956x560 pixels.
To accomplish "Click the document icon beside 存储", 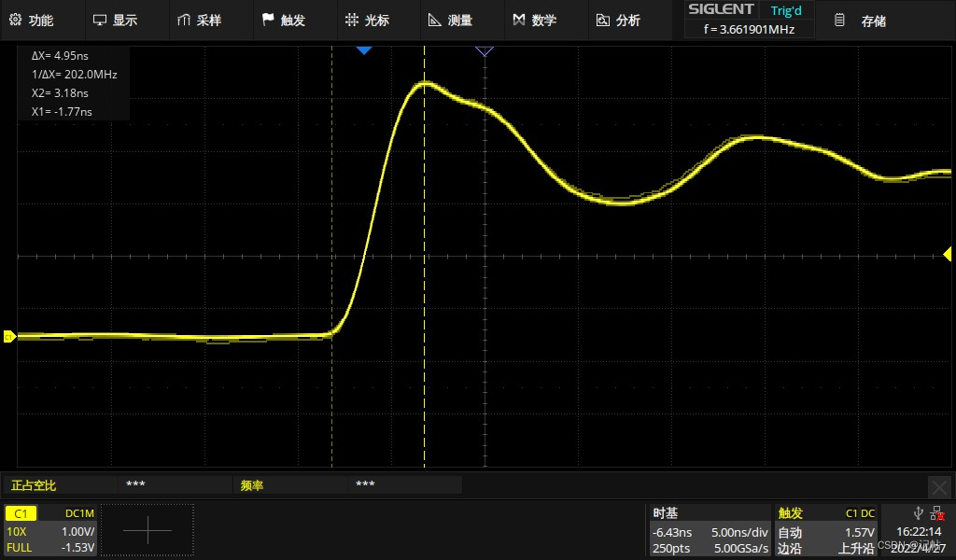I will (839, 21).
